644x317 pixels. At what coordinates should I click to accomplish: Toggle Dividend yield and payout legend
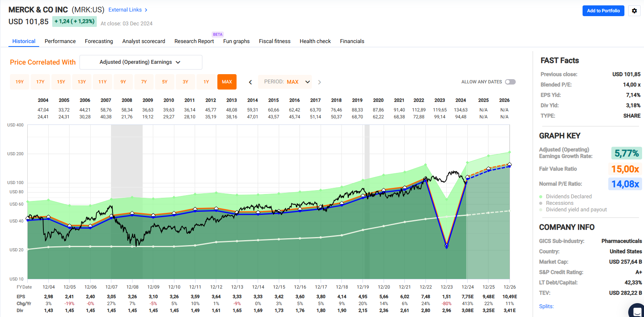(x=576, y=209)
